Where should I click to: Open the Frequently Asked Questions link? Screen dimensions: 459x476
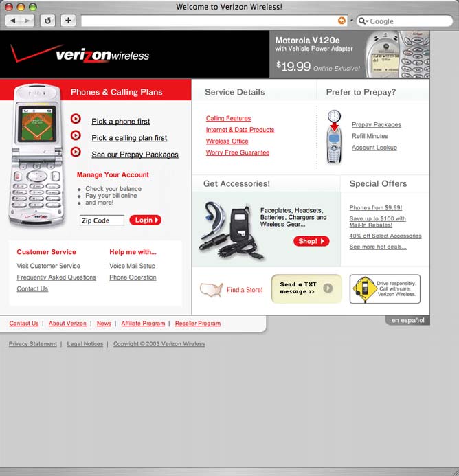click(x=56, y=277)
